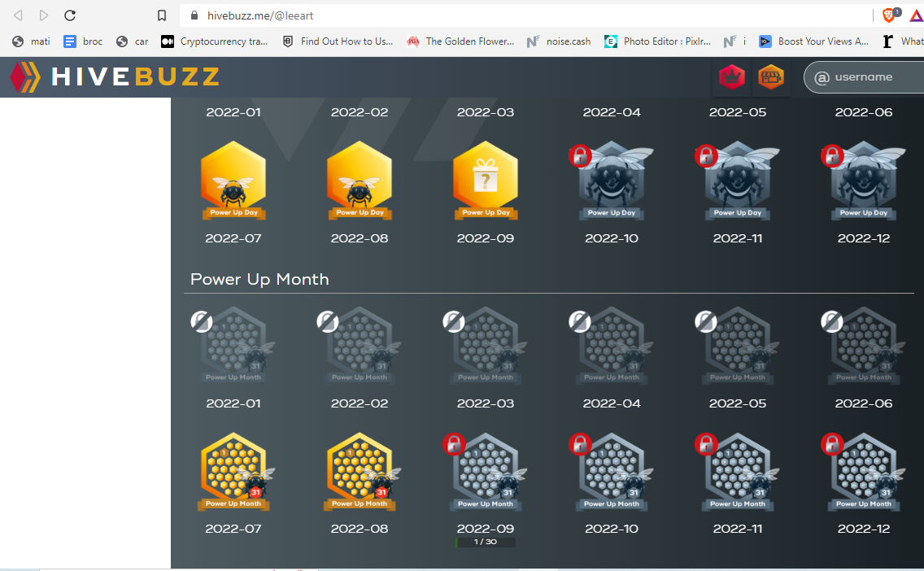924x571 pixels.
Task: Reload the page with the refresh icon
Action: pyautogui.click(x=69, y=15)
